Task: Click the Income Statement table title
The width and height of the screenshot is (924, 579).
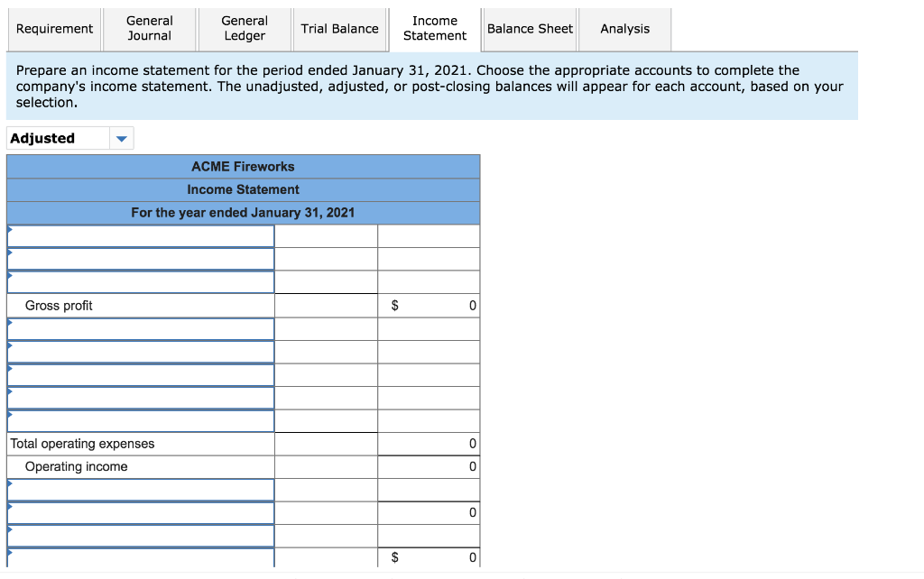Action: click(243, 189)
